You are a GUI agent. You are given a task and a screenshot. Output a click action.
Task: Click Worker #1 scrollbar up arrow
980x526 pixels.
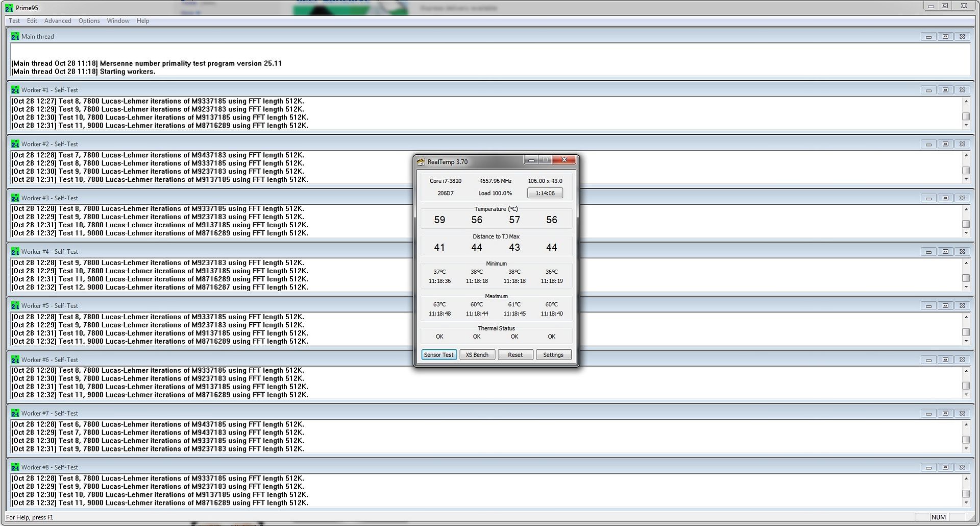[966, 101]
